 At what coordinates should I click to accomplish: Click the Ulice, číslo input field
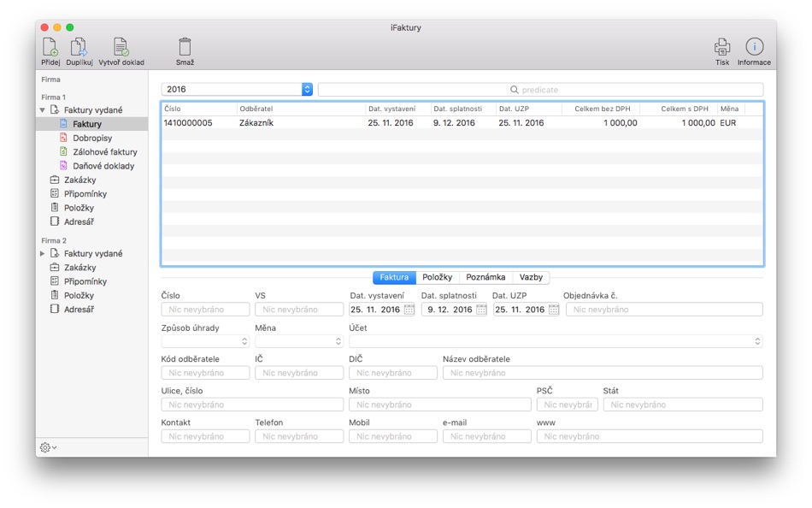pyautogui.click(x=252, y=405)
